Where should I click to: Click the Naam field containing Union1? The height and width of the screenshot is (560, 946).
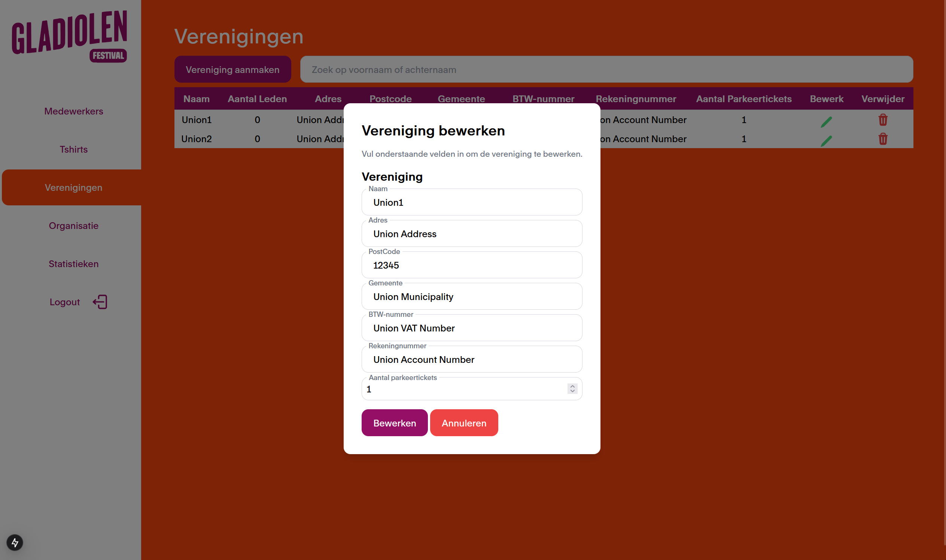471,202
